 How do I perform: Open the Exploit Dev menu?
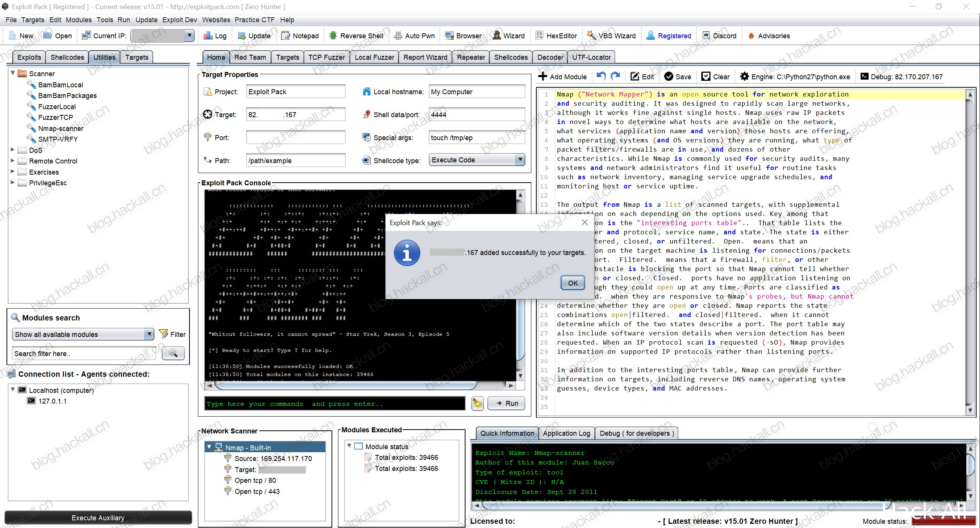(x=180, y=20)
